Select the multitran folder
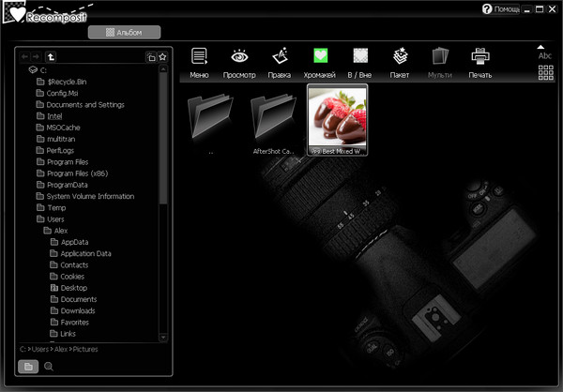 click(x=55, y=139)
